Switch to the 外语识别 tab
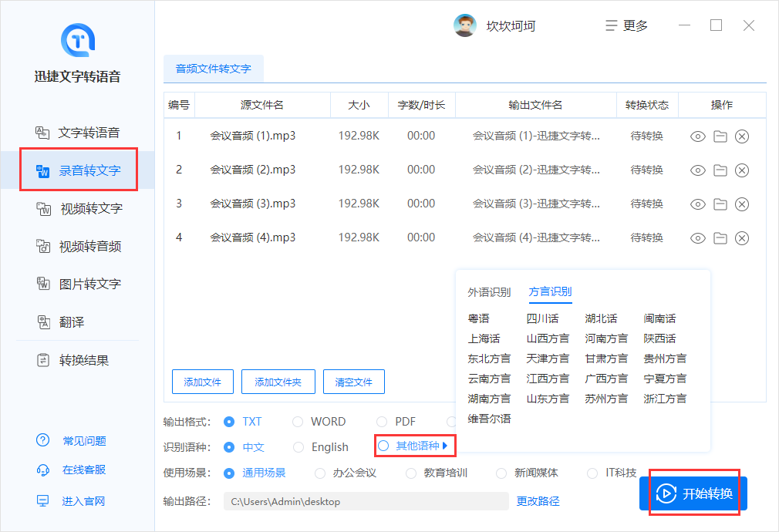The width and height of the screenshot is (779, 532). tap(489, 292)
